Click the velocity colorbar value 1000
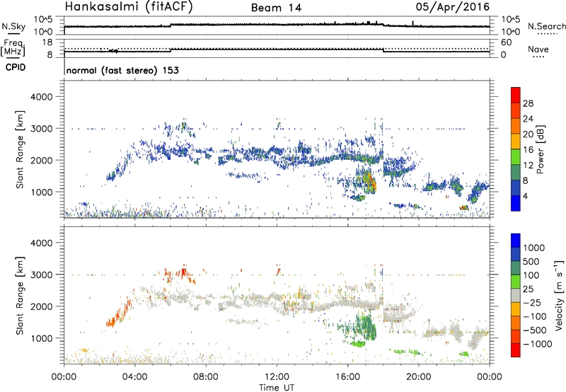The image size is (566, 392). coord(534,248)
